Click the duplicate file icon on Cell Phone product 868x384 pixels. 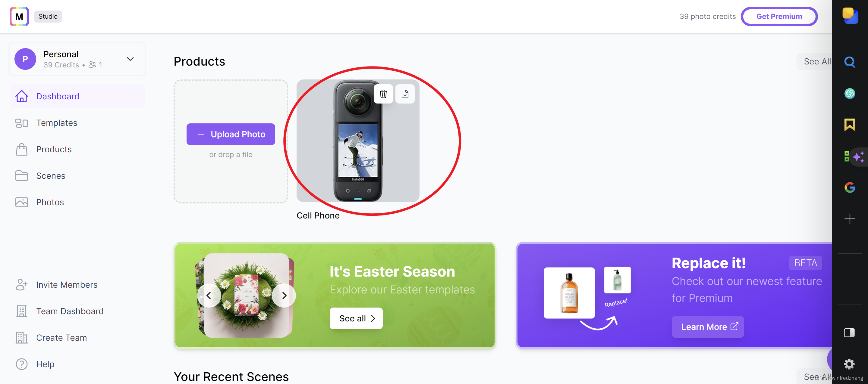pos(405,94)
